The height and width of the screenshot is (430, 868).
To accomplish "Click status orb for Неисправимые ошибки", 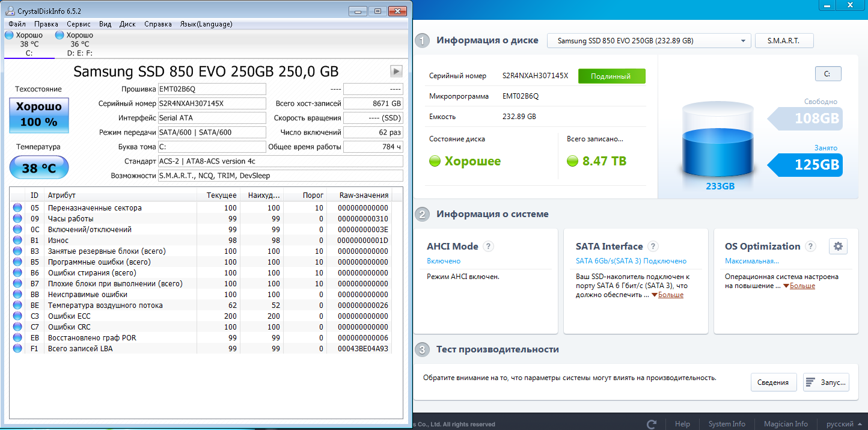I will (x=17, y=295).
